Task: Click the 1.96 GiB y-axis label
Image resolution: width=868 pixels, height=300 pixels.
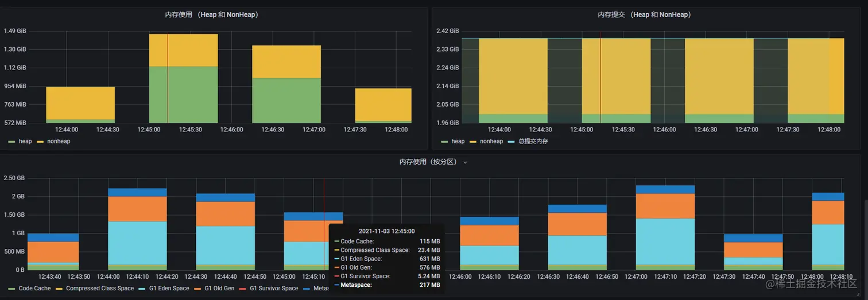Action: click(447, 123)
